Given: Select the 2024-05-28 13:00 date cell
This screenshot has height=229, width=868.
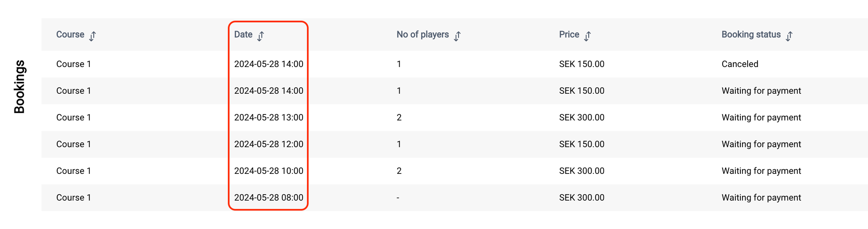Looking at the screenshot, I should [269, 117].
